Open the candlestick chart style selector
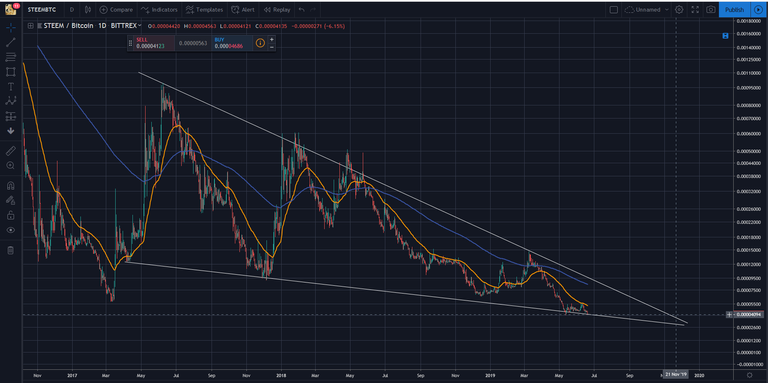 pos(88,9)
